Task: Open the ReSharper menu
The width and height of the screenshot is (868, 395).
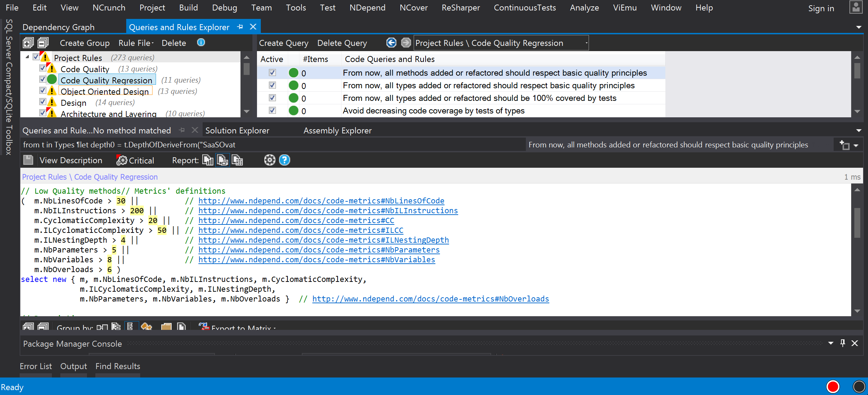Action: [461, 7]
